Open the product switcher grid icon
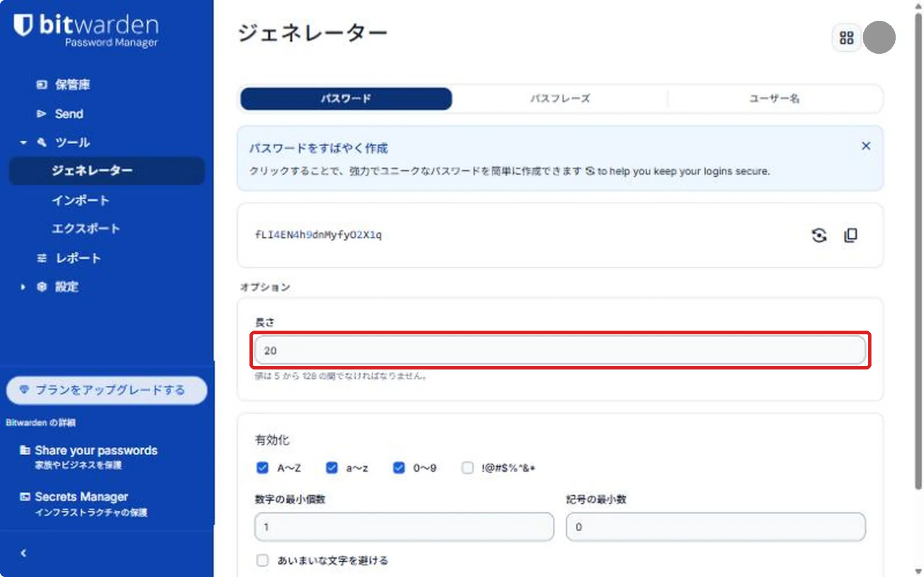Image resolution: width=924 pixels, height=577 pixels. pos(846,38)
